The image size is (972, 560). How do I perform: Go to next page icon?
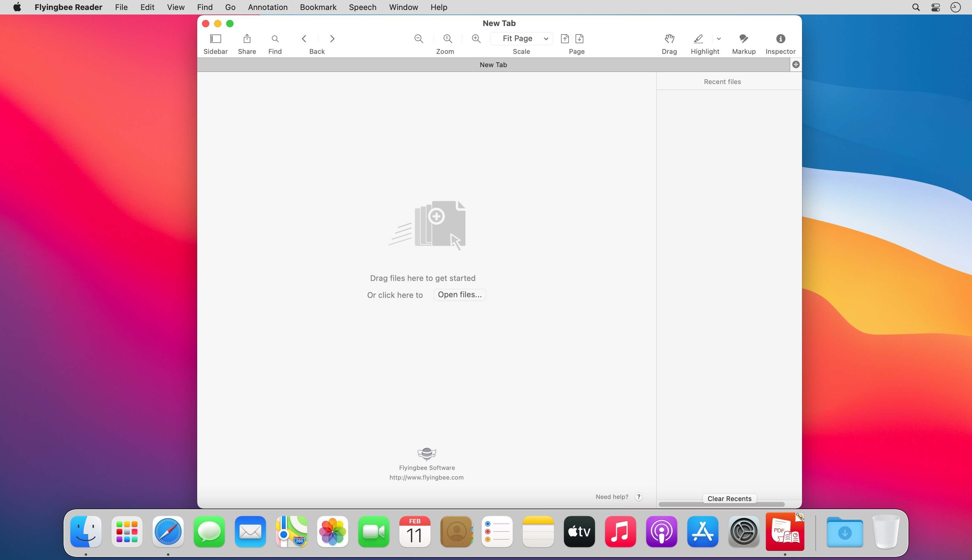tap(579, 39)
